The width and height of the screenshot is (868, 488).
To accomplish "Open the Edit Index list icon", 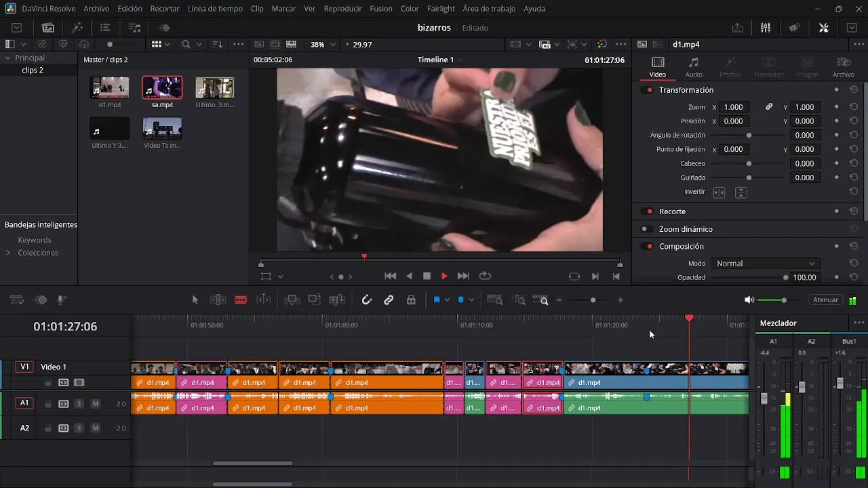I will (x=105, y=28).
